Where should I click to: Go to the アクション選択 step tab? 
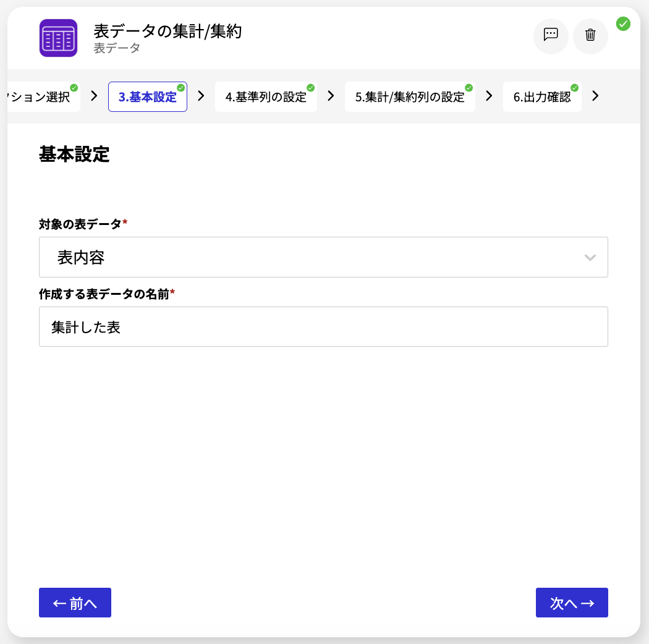tap(43, 97)
